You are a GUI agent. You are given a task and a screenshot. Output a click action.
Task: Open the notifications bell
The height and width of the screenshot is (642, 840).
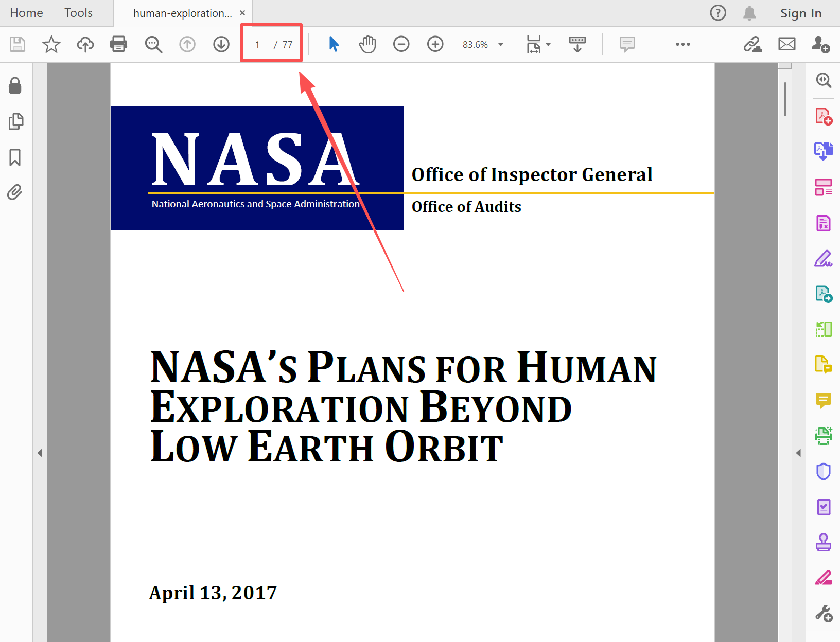[750, 13]
